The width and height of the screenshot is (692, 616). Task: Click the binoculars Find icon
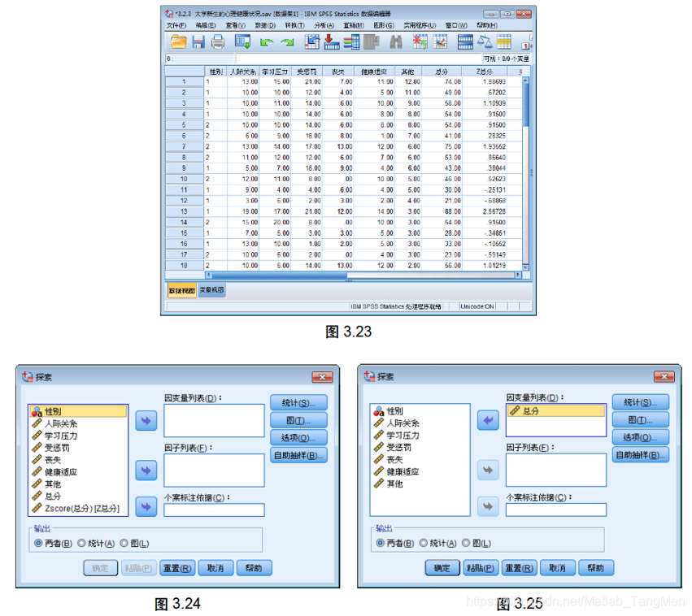coord(396,42)
